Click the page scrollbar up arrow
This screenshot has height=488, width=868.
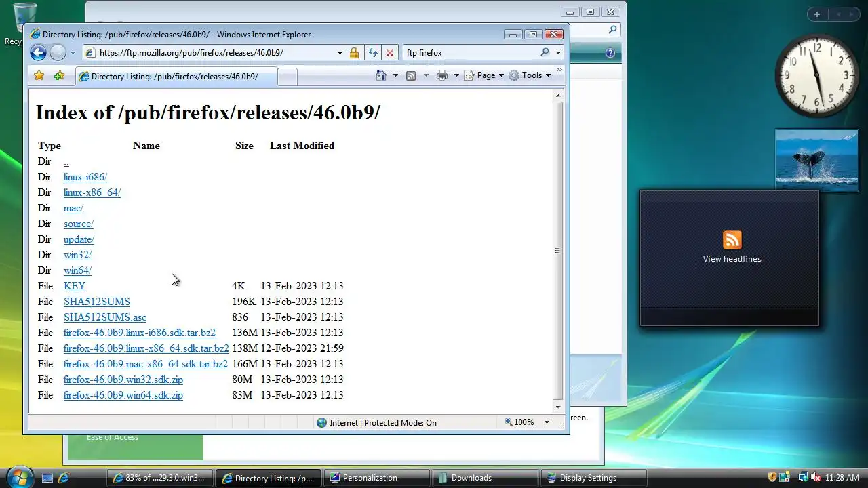(558, 96)
